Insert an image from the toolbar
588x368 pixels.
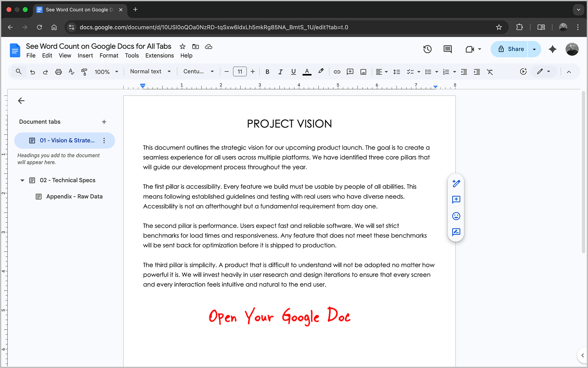point(363,71)
